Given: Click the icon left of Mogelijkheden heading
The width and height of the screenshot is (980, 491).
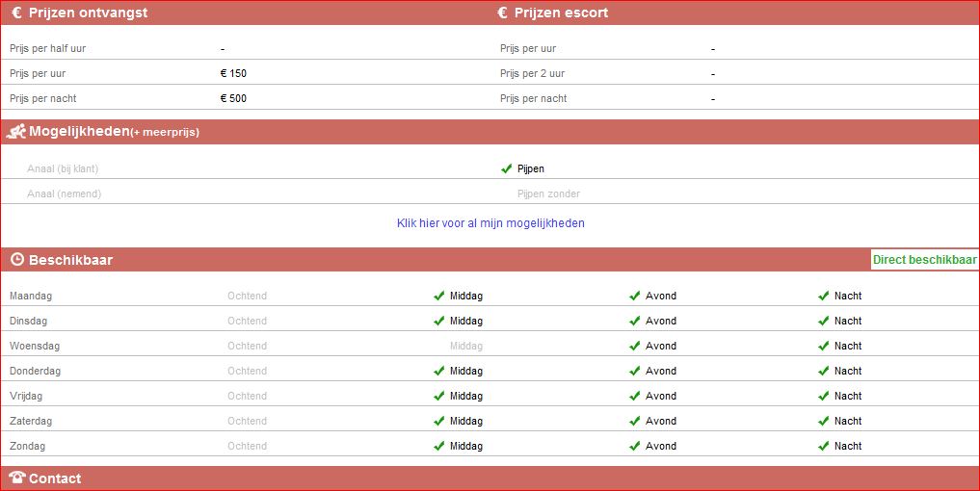Looking at the screenshot, I should click(x=15, y=132).
